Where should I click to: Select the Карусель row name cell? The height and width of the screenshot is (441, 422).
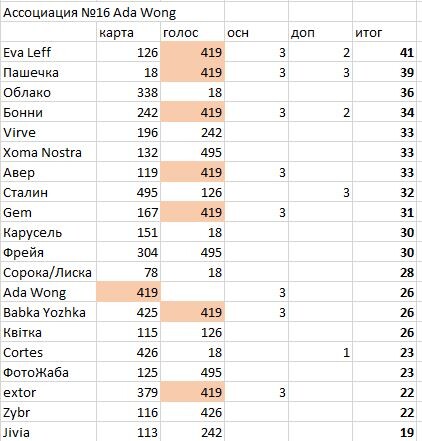point(48,232)
